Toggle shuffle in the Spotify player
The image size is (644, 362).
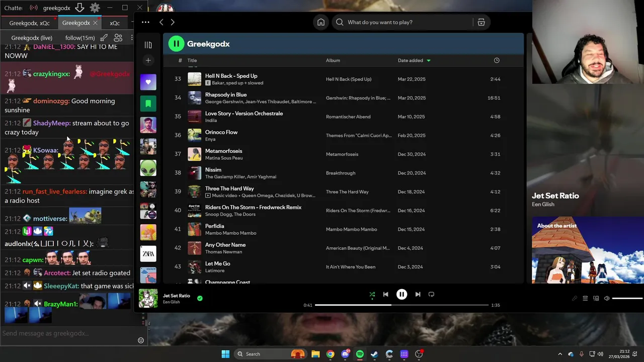372,295
